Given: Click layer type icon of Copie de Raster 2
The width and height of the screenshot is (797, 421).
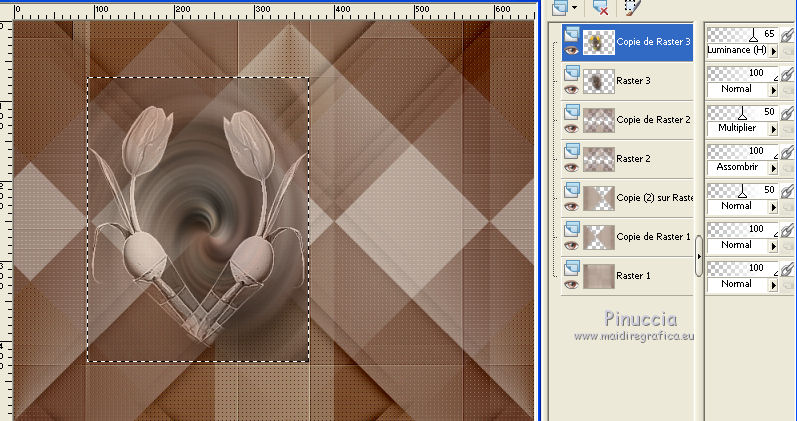Looking at the screenshot, I should coord(572,113).
